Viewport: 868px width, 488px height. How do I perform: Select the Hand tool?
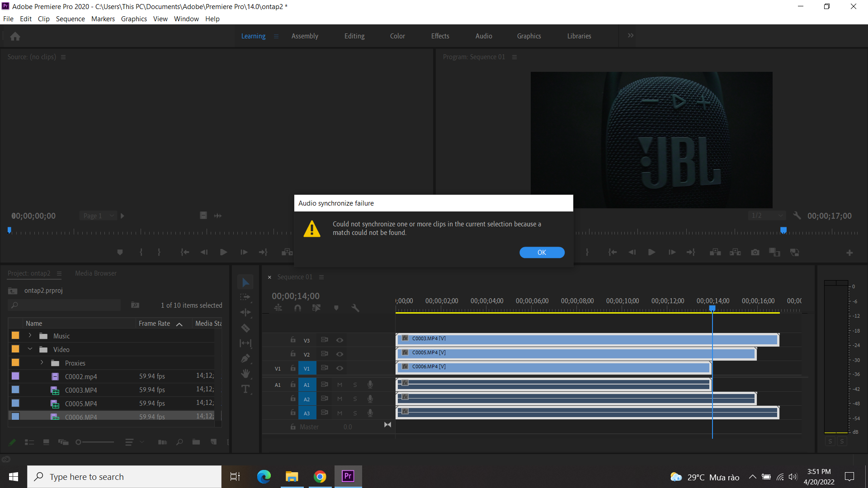tap(245, 374)
